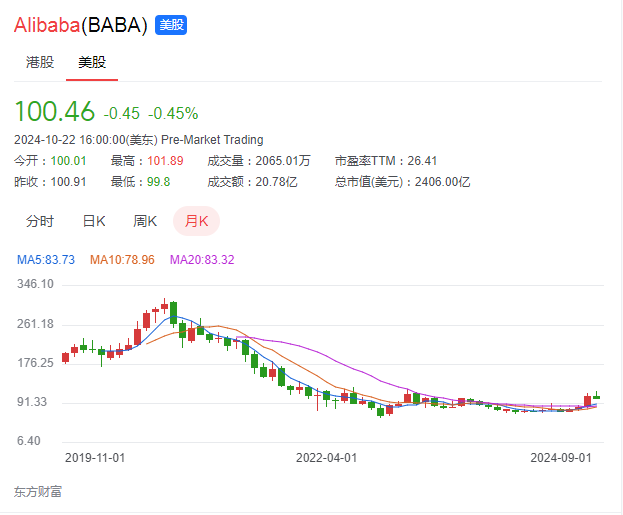Click the MA10:78.96 indicator label
The image size is (623, 515).
[122, 259]
